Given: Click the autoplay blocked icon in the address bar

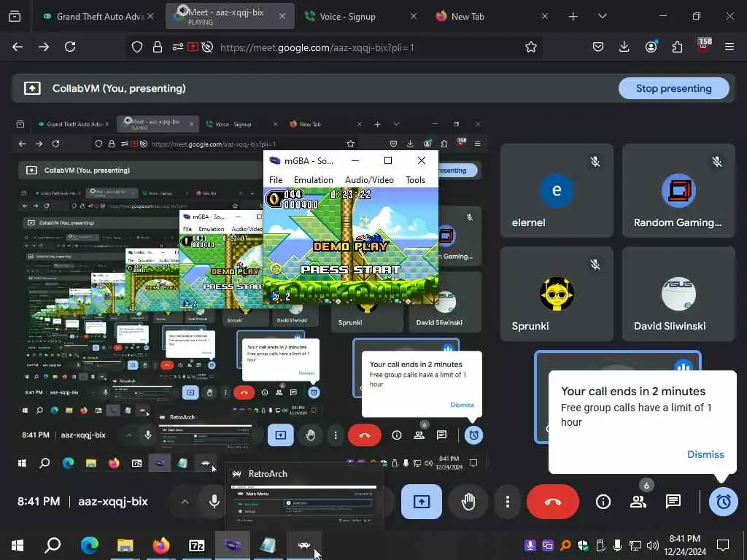Looking at the screenshot, I should [207, 47].
